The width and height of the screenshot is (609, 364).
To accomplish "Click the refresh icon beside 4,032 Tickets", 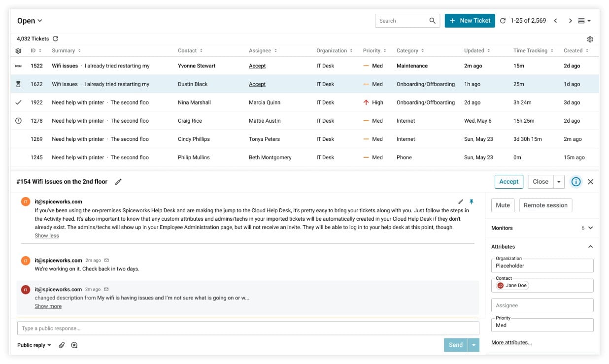I will [x=56, y=39].
